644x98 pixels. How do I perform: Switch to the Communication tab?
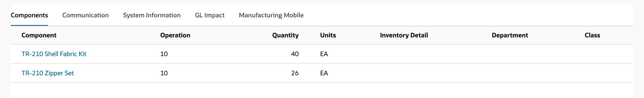click(85, 15)
